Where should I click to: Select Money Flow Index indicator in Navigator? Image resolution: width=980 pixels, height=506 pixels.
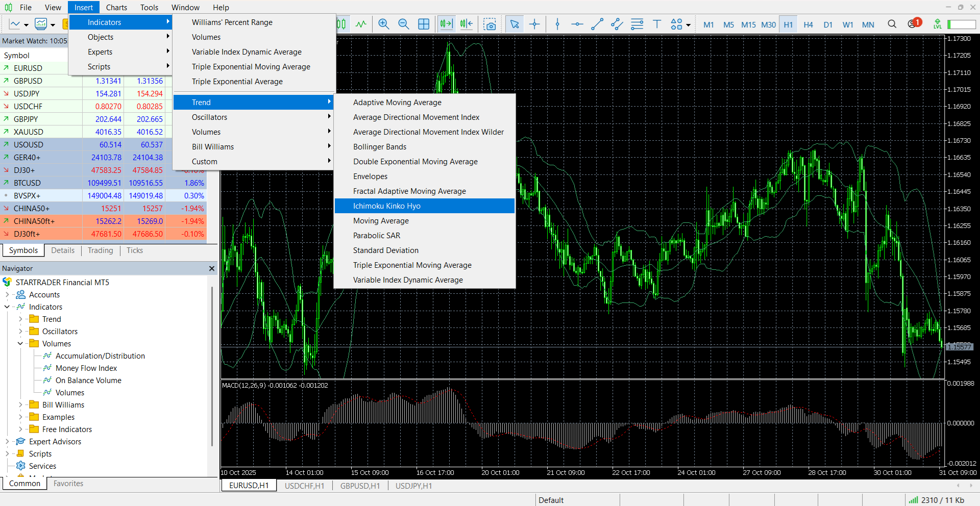tap(86, 368)
